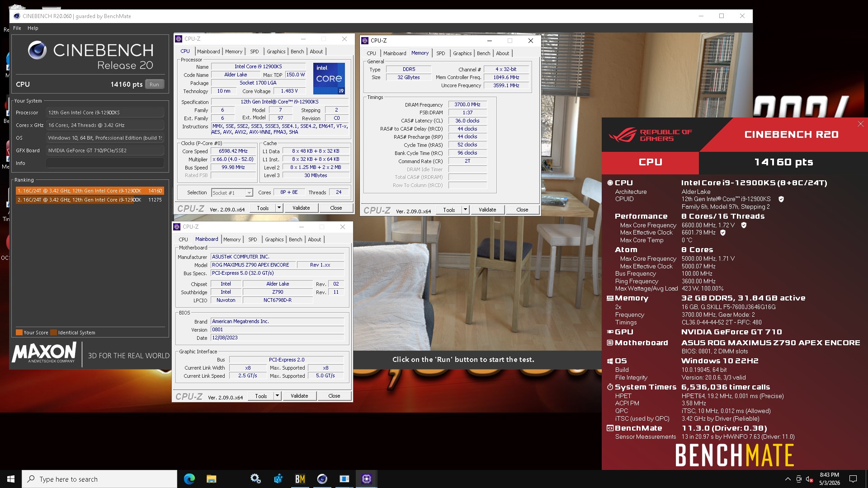
Task: Click the ROG MAXIMUS Z790 APEX ENCORE model field
Action: coord(253,265)
